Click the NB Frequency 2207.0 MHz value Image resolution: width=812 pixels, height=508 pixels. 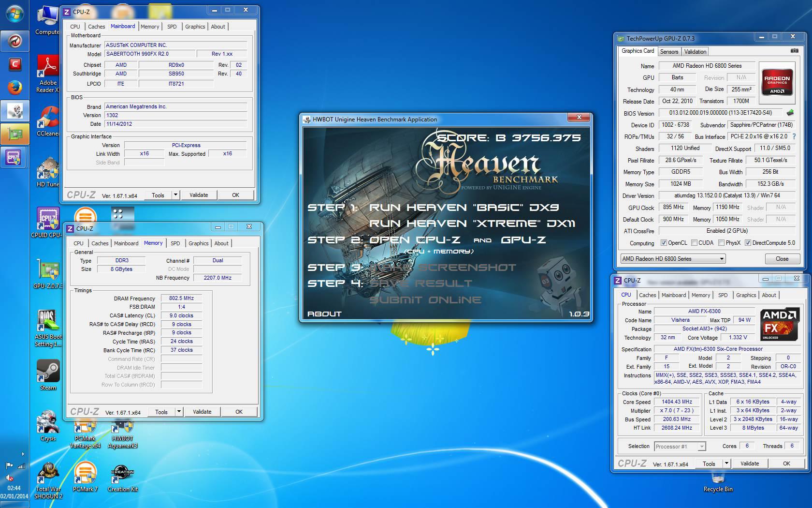coord(217,278)
